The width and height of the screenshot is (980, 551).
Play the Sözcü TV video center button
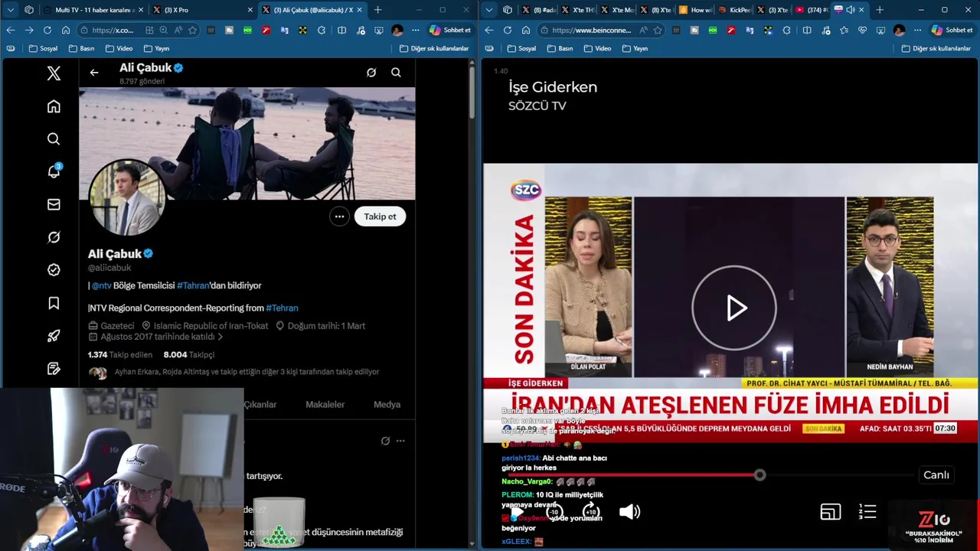734,308
